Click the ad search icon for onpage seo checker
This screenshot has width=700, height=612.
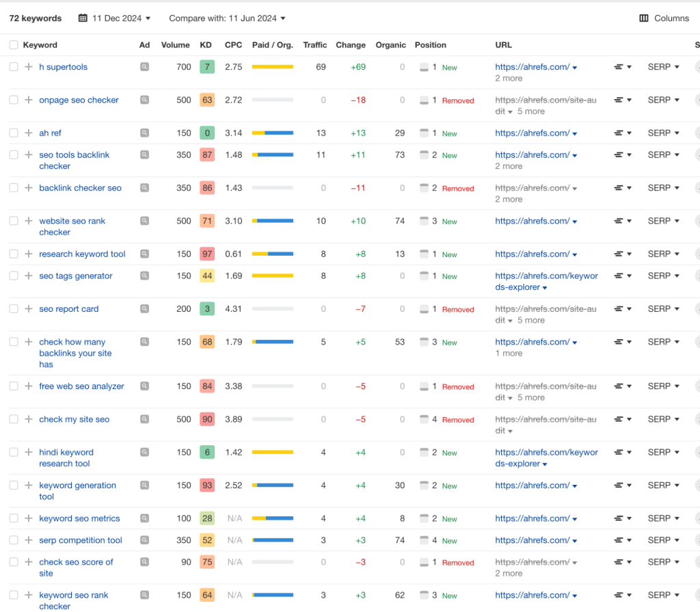pyautogui.click(x=144, y=100)
